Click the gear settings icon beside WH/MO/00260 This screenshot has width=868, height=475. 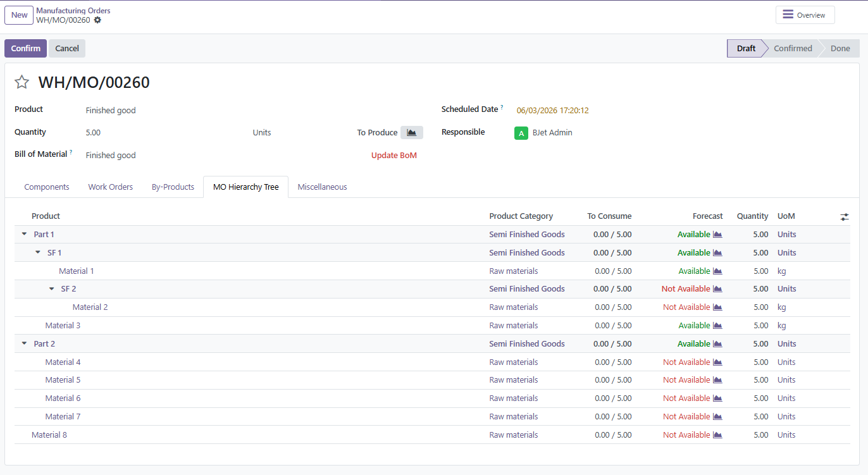click(97, 20)
